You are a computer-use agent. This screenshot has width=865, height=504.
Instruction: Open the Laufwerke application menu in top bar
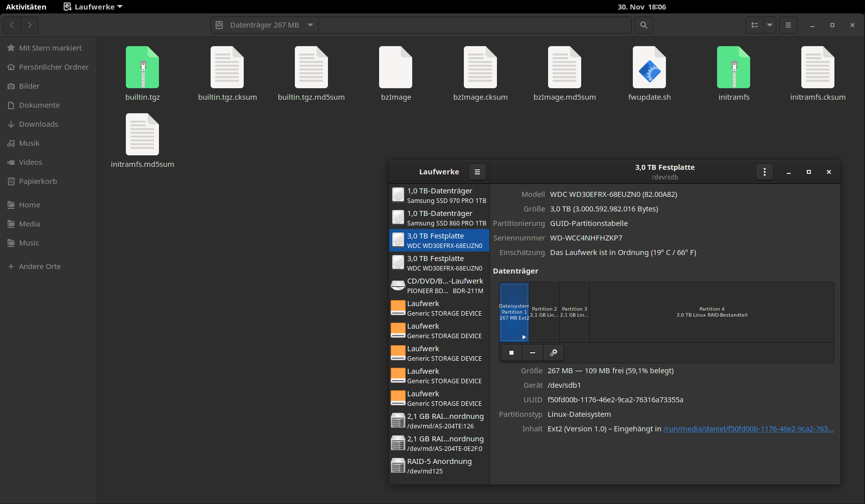point(94,7)
